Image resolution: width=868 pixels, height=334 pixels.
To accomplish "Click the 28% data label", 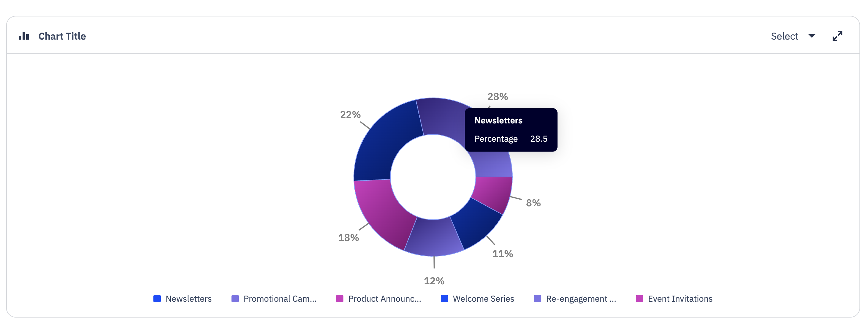I will [x=497, y=97].
